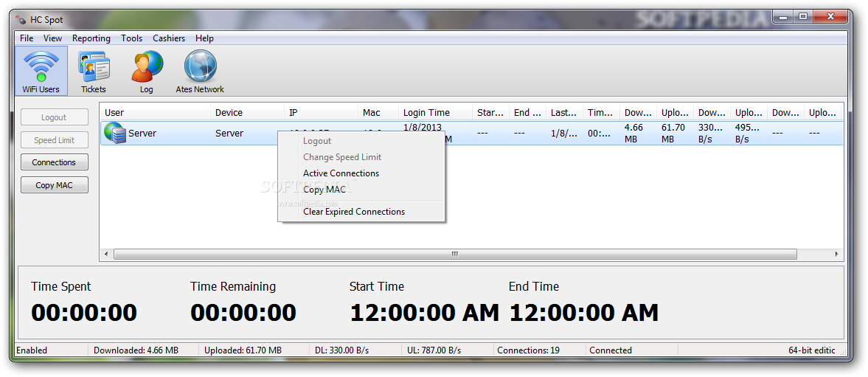Click the horizontal scrollbar thumb
This screenshot has height=377, width=868.
click(455, 254)
